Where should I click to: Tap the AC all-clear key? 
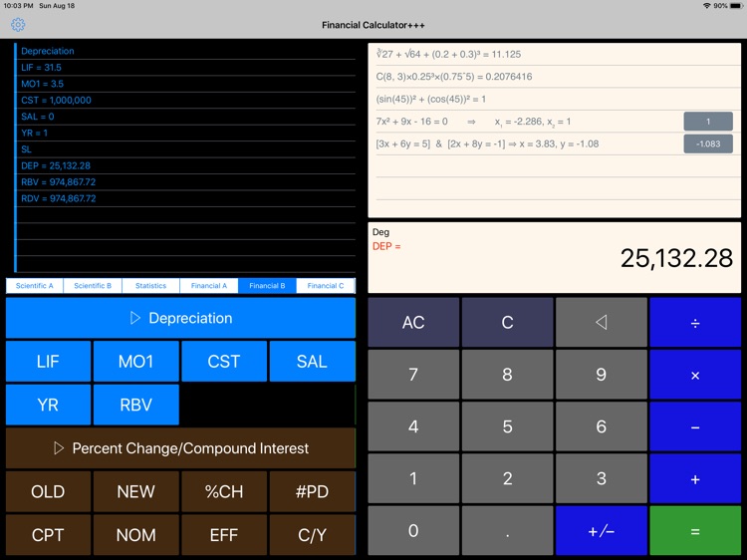(413, 322)
